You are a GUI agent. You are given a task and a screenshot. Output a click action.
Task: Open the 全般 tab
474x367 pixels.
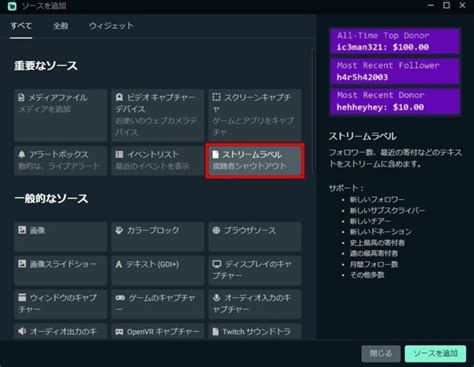tap(61, 26)
